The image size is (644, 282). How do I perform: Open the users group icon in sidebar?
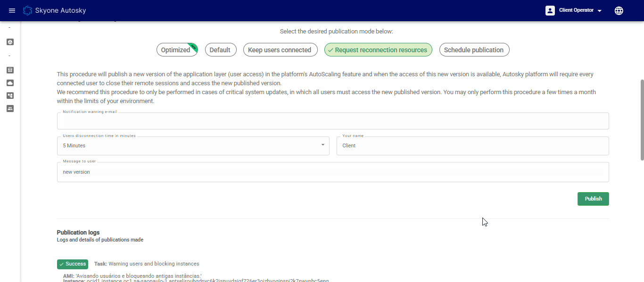pyautogui.click(x=10, y=108)
